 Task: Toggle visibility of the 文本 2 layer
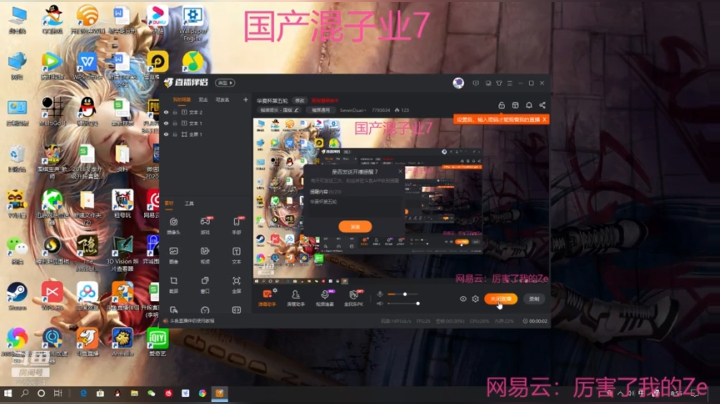pyautogui.click(x=166, y=112)
